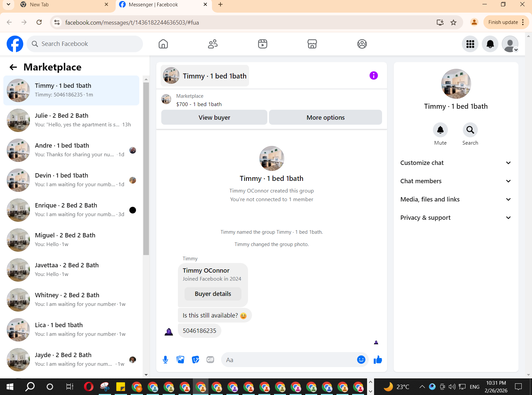
Task: Click the Finish update button
Action: pyautogui.click(x=506, y=22)
